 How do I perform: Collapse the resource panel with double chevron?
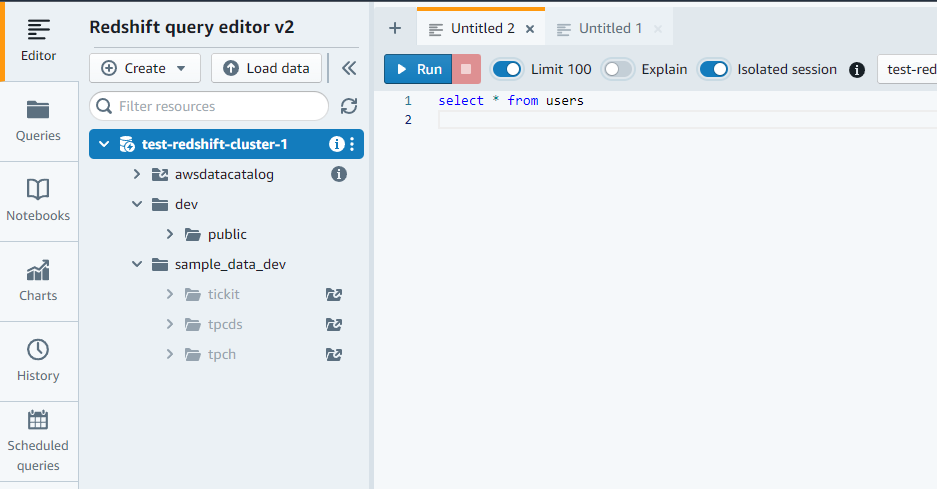point(349,68)
